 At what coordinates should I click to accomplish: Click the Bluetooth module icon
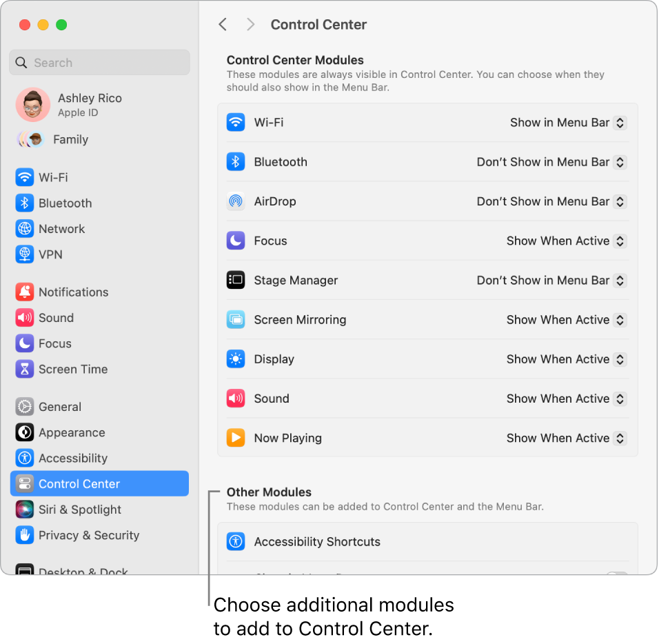click(235, 161)
